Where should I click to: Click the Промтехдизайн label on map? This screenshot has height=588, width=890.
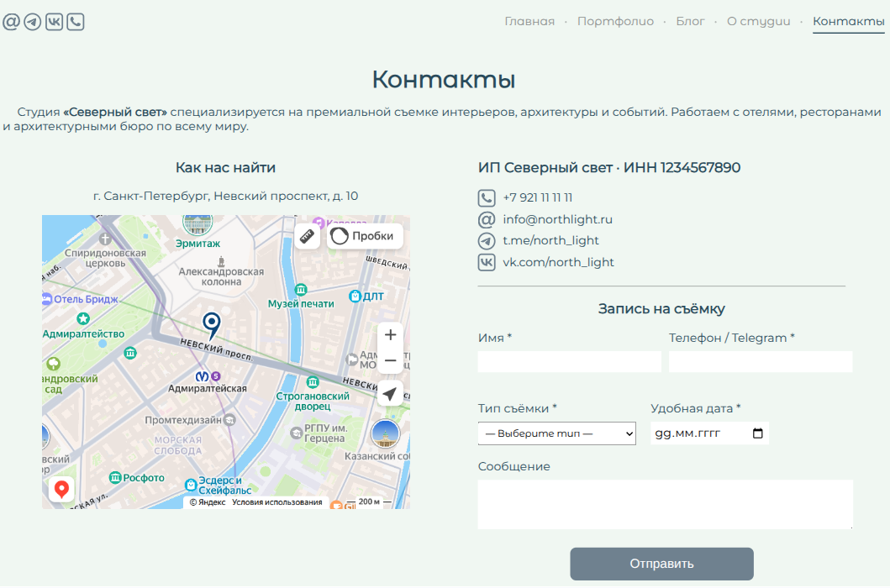pos(182,420)
